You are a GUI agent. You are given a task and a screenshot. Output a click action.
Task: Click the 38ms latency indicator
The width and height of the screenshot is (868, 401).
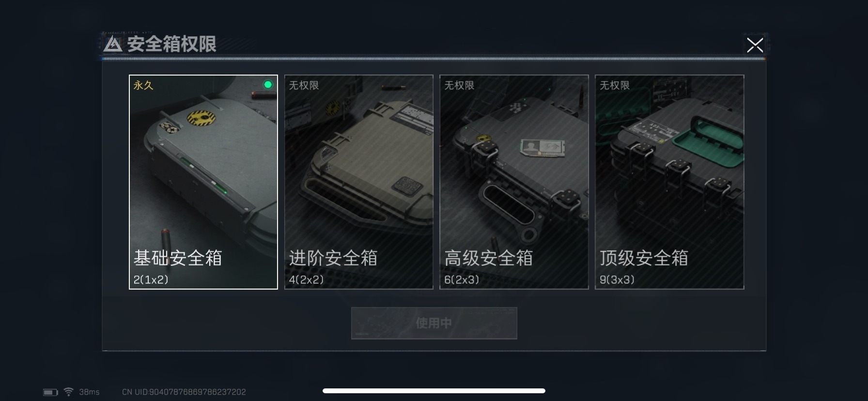pos(89,392)
